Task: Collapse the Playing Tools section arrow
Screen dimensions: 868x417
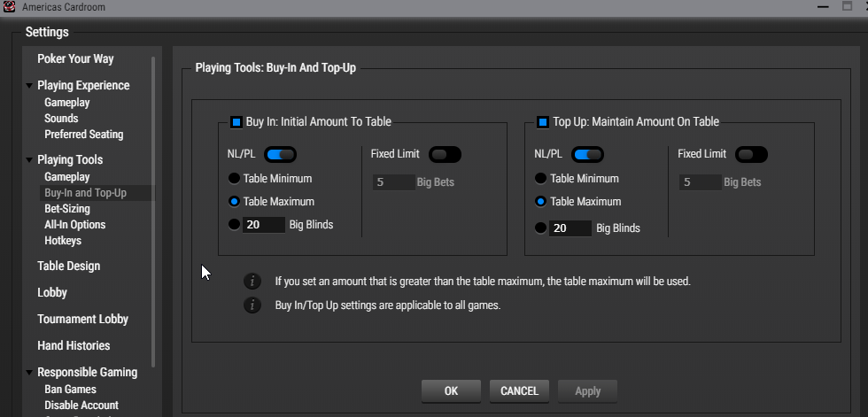Action: pos(28,160)
